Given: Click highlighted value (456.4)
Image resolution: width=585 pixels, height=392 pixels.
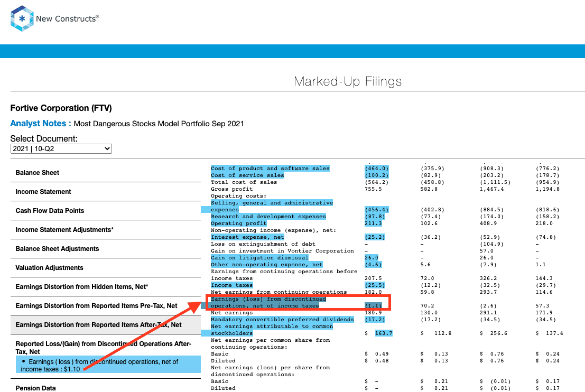Looking at the screenshot, I should click(376, 210).
